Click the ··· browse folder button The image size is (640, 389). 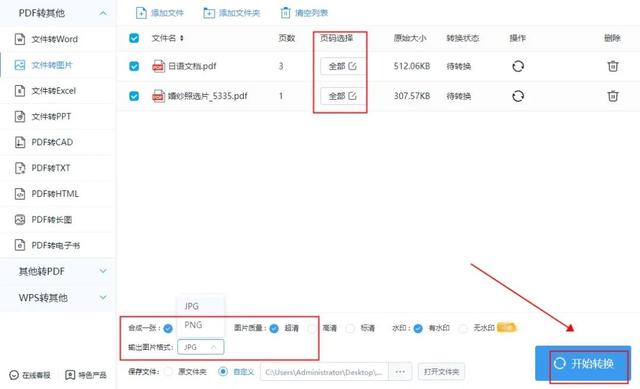tap(400, 372)
